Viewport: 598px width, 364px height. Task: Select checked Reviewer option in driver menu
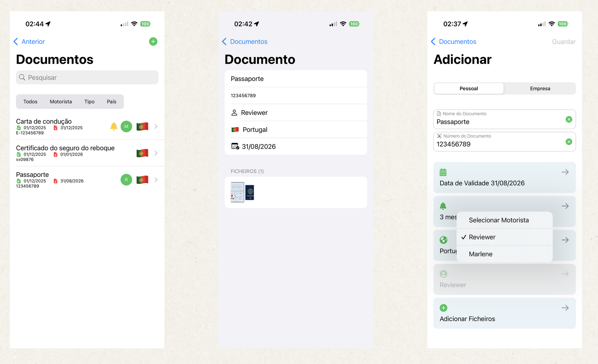tap(482, 237)
